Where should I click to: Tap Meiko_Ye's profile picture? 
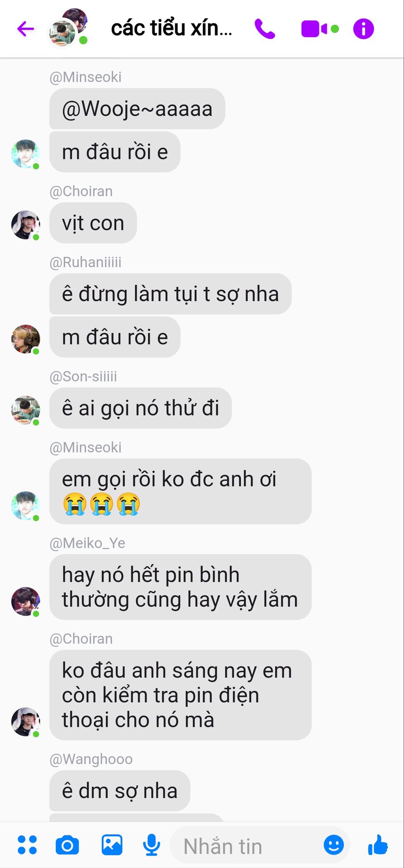click(x=25, y=601)
